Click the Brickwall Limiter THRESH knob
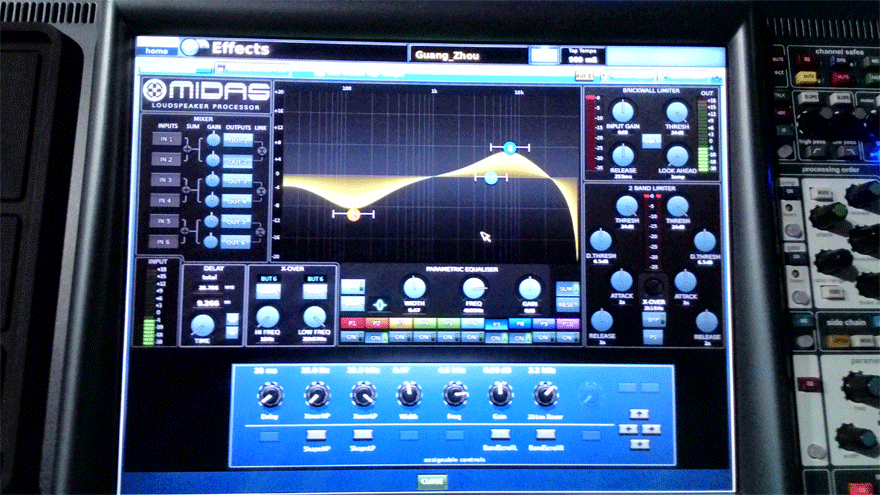This screenshot has height=495, width=880. click(677, 111)
